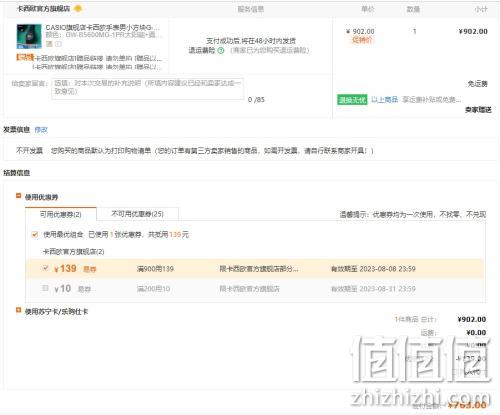Toggle the 使用最优组合 checkbox

click(34, 235)
